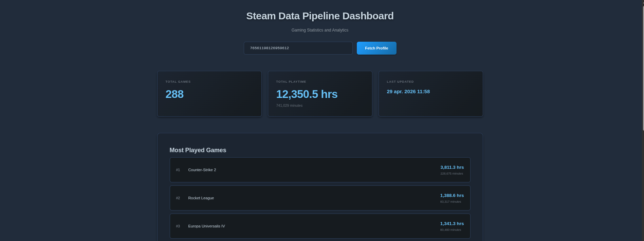Click the 80,480 minutes text
Screen dimensions: 644x241
pyautogui.click(x=450, y=230)
